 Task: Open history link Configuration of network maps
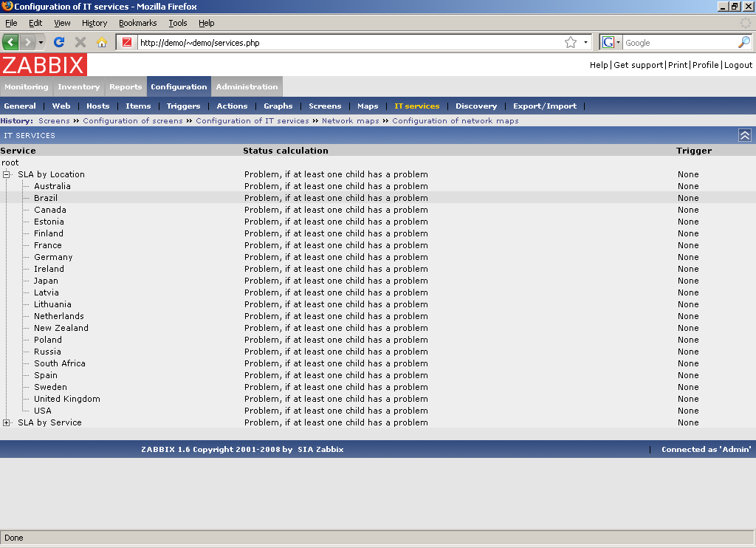pyautogui.click(x=455, y=120)
